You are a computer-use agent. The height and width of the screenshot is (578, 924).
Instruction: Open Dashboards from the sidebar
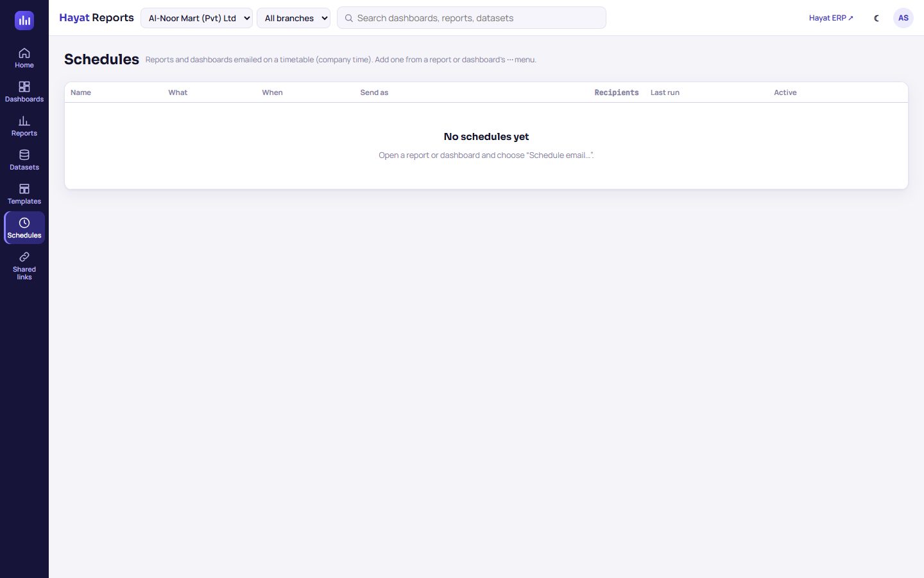tap(24, 92)
